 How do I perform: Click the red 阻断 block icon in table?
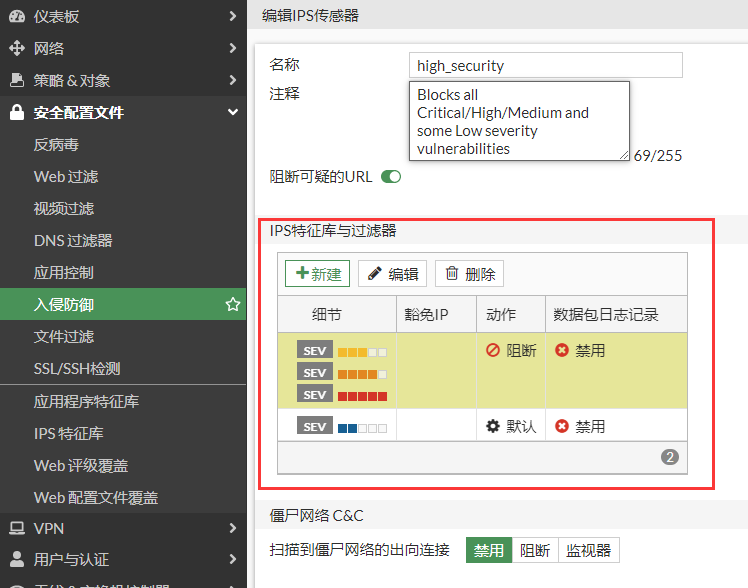pos(492,351)
